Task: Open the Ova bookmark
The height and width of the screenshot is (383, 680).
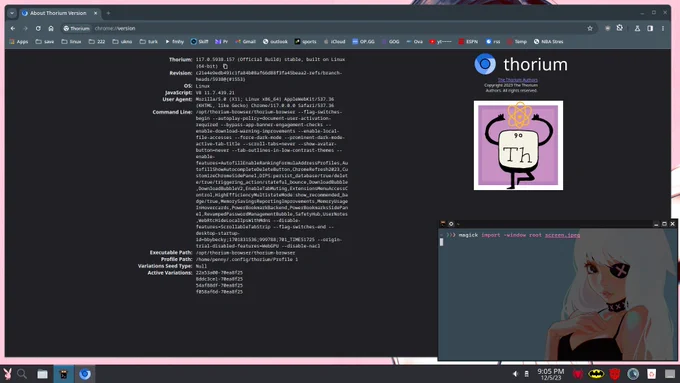Action: pos(415,42)
